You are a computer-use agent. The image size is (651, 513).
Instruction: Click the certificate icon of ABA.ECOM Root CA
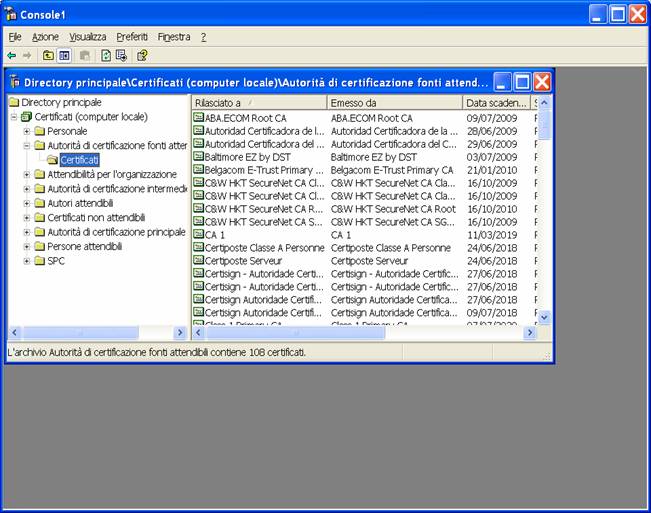point(198,117)
